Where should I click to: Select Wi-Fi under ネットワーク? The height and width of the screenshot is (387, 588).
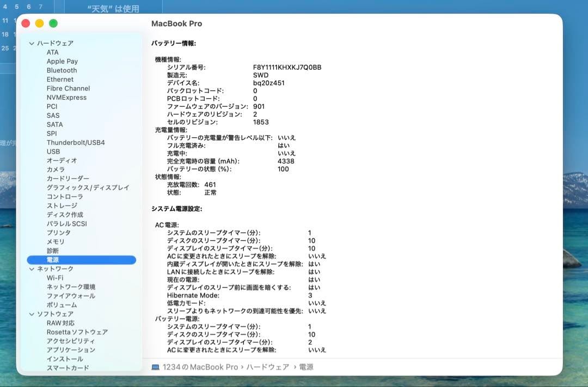[55, 278]
